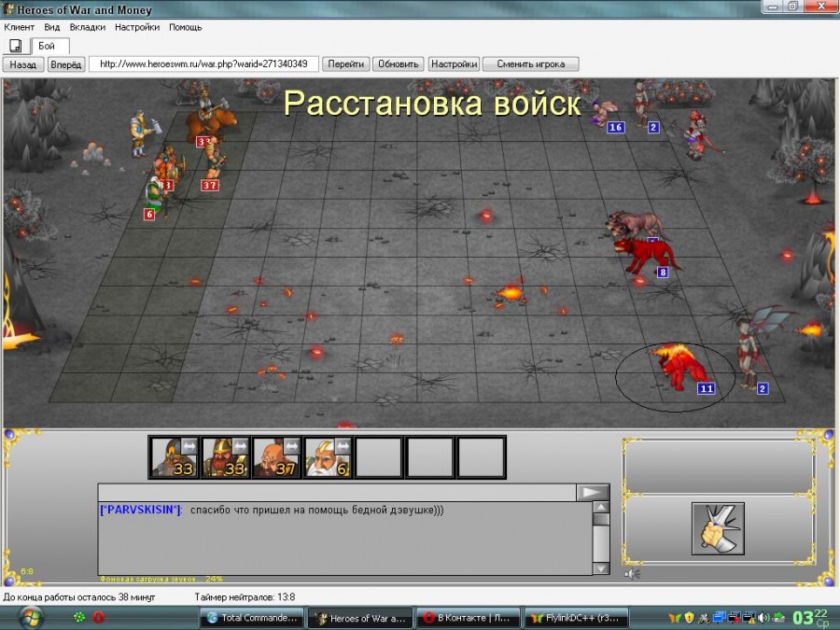Click the Перейти button
The height and width of the screenshot is (630, 840).
click(345, 64)
